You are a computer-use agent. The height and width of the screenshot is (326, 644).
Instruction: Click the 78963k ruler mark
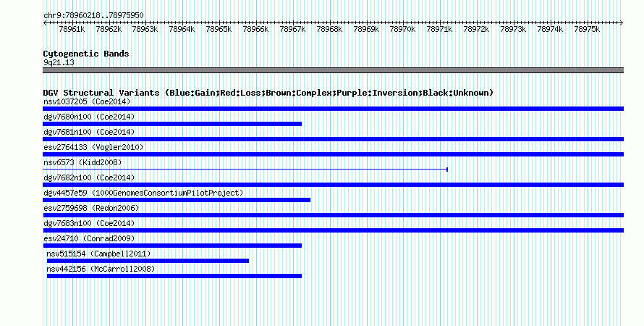click(145, 29)
